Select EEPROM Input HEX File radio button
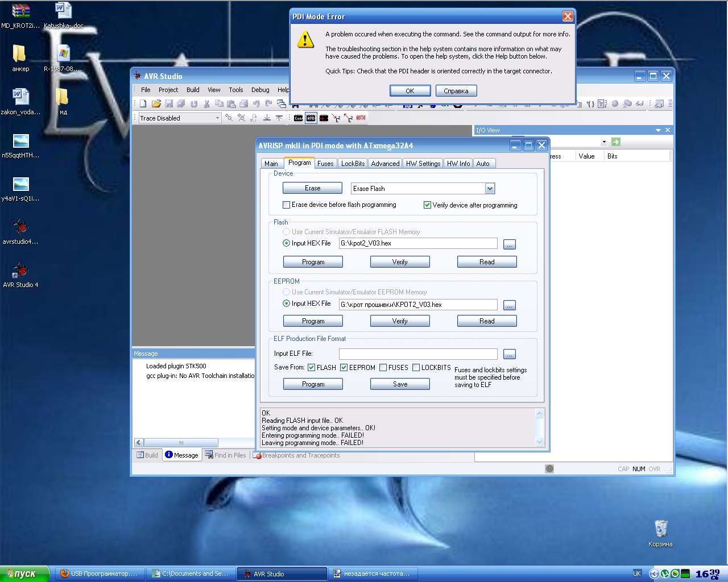Viewport: 728px width, 582px height. [x=286, y=304]
